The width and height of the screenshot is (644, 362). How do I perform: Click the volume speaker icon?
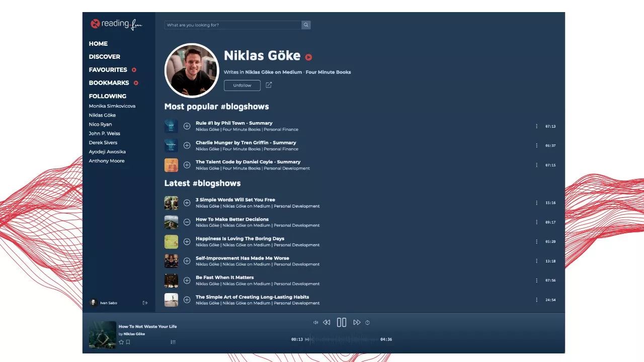tap(315, 322)
